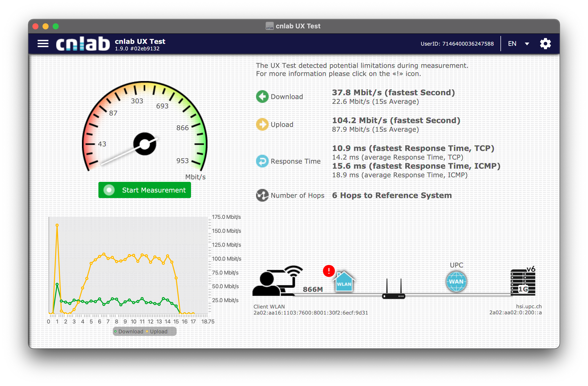Toggle Upload series in the chart legend
This screenshot has height=386, width=588.
pyautogui.click(x=157, y=332)
